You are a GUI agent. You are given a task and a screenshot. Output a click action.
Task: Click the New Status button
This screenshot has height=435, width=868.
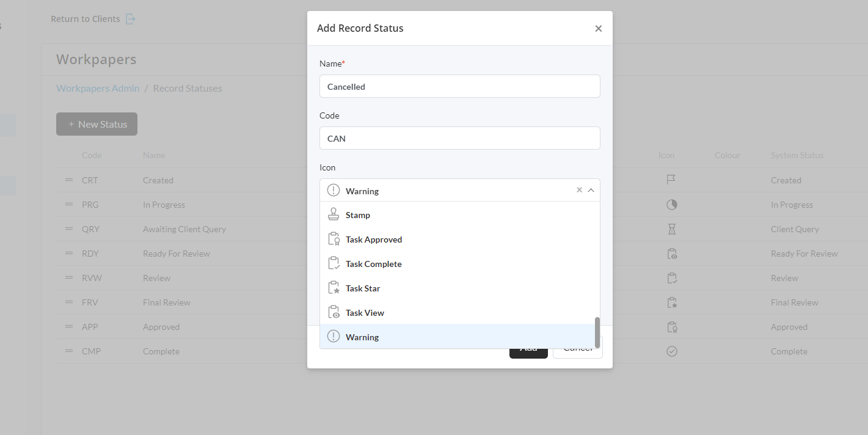pyautogui.click(x=97, y=123)
